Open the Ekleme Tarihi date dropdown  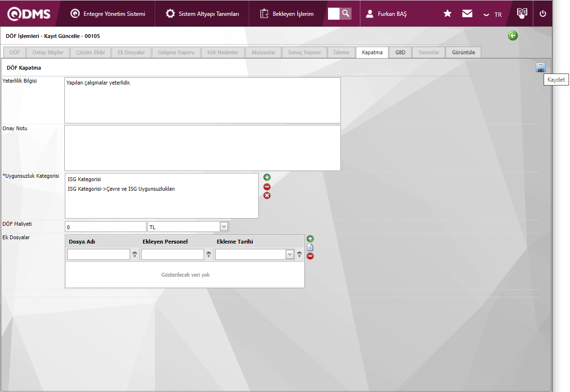(x=290, y=254)
